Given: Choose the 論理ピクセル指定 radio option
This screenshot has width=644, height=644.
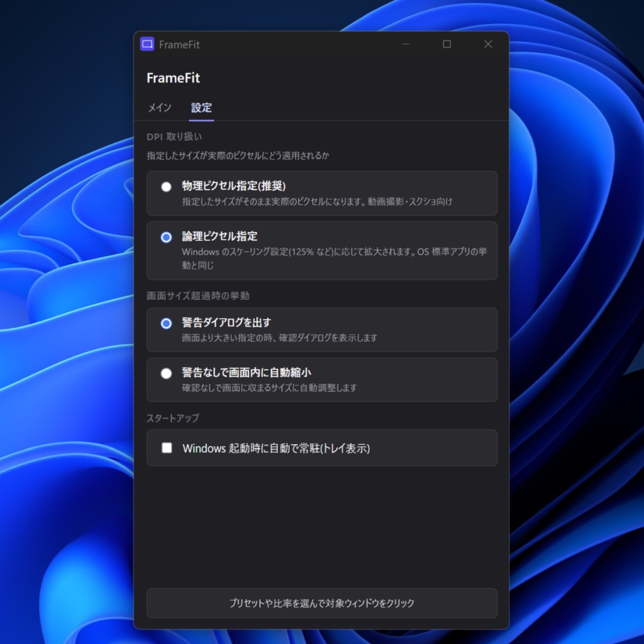Looking at the screenshot, I should click(x=166, y=237).
